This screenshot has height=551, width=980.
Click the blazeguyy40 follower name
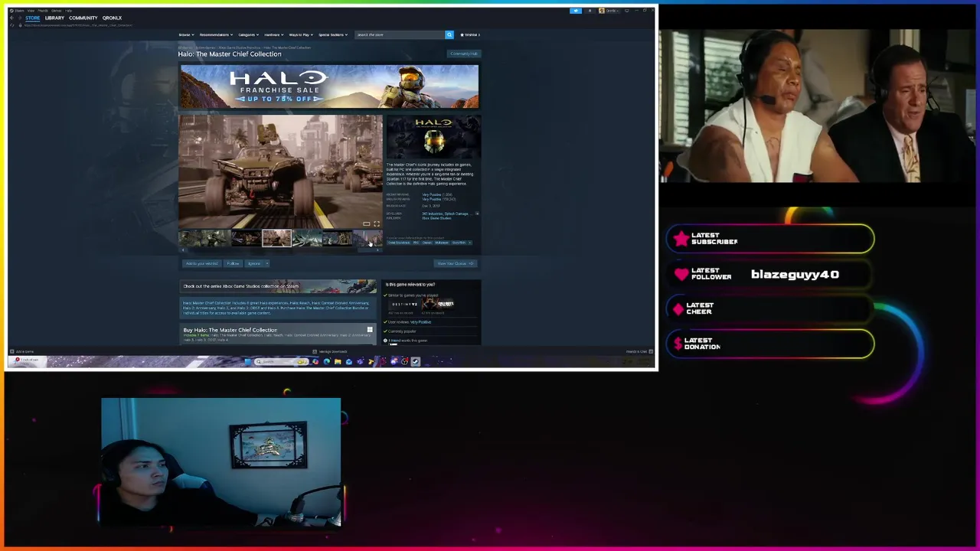tap(795, 274)
